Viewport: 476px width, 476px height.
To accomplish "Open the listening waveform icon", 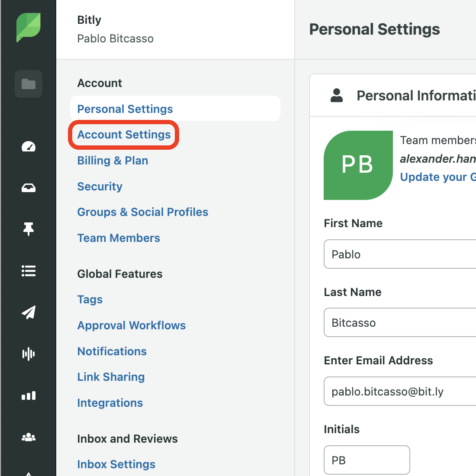I will 29,354.
